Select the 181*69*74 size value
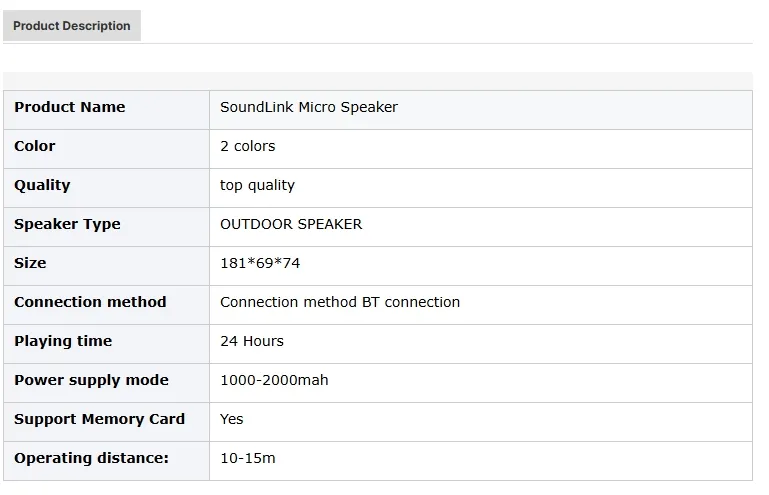 (x=260, y=263)
